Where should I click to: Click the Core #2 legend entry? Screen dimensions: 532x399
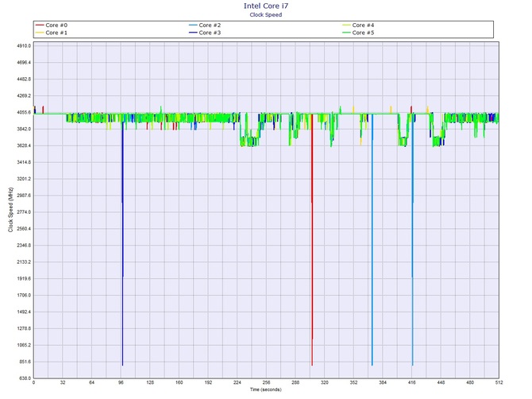tap(205, 25)
